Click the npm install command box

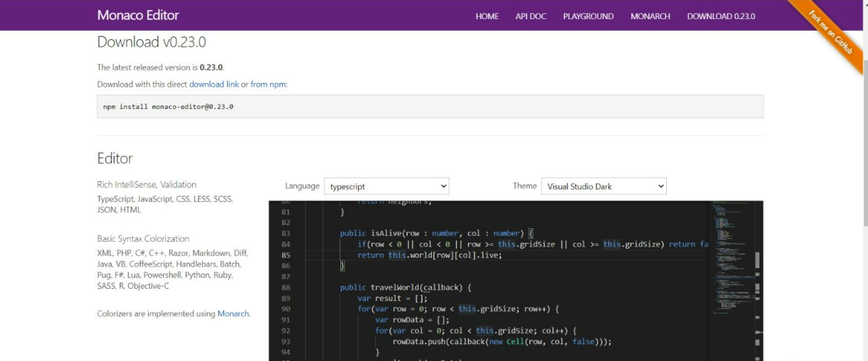point(430,106)
